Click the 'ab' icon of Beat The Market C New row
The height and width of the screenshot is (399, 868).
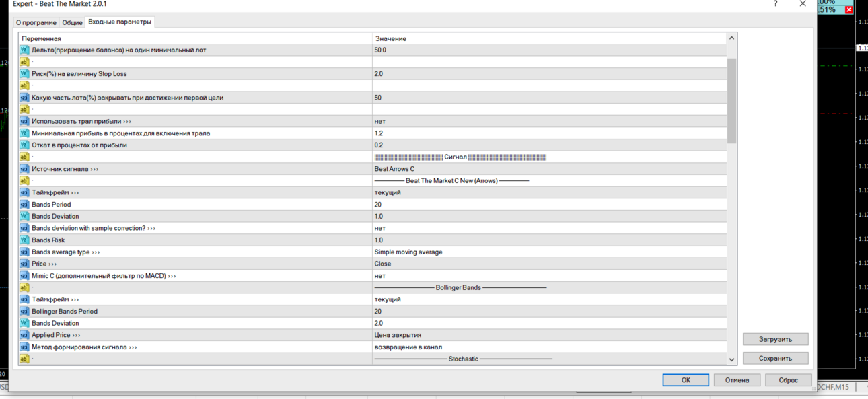coord(24,181)
